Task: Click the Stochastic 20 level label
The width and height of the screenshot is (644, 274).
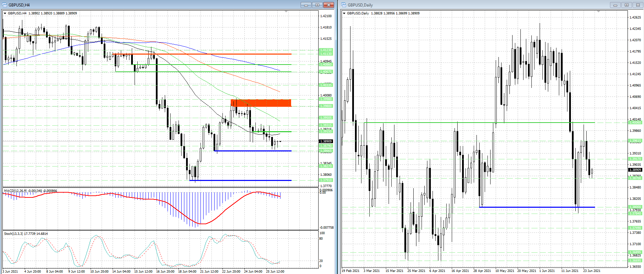Action: pyautogui.click(x=321, y=261)
